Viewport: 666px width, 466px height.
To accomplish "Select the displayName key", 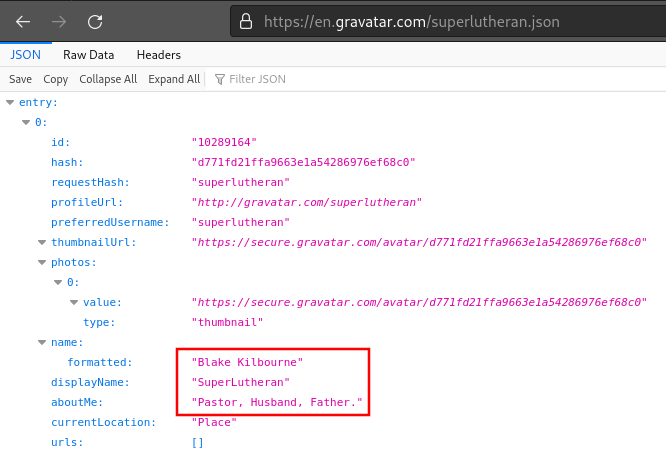I will pyautogui.click(x=90, y=382).
